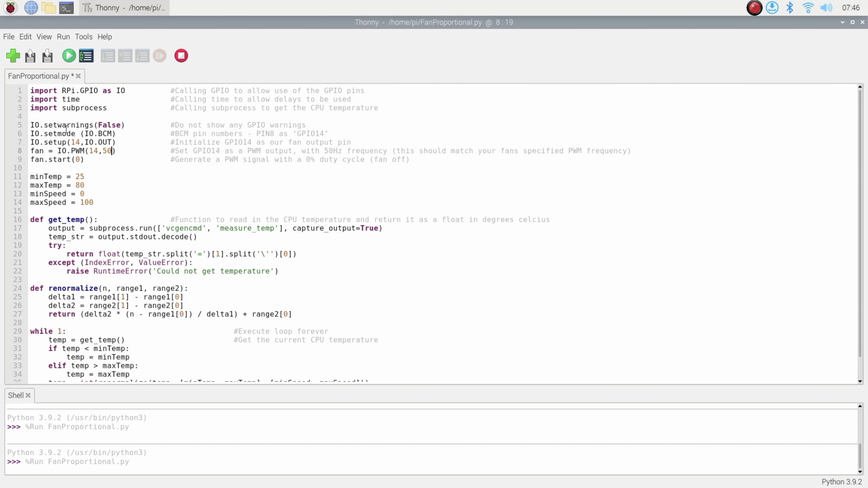Open the Raspberry Pi main menu

click(x=11, y=7)
